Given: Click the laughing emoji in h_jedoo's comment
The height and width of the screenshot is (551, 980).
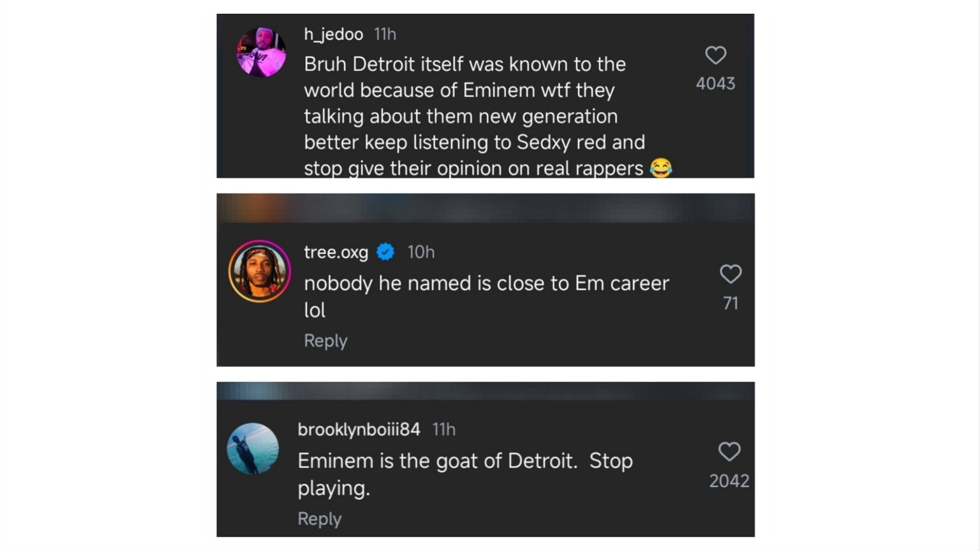Looking at the screenshot, I should pyautogui.click(x=661, y=168).
